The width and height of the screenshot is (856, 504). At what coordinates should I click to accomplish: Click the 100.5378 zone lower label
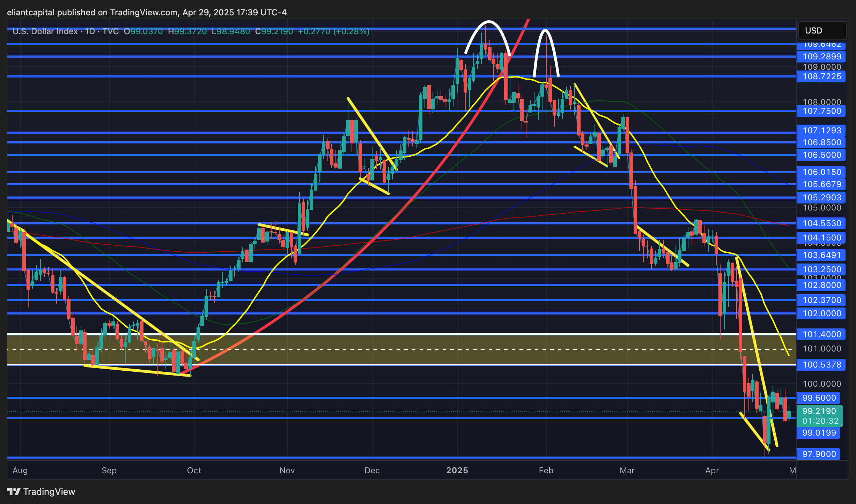[x=821, y=365]
